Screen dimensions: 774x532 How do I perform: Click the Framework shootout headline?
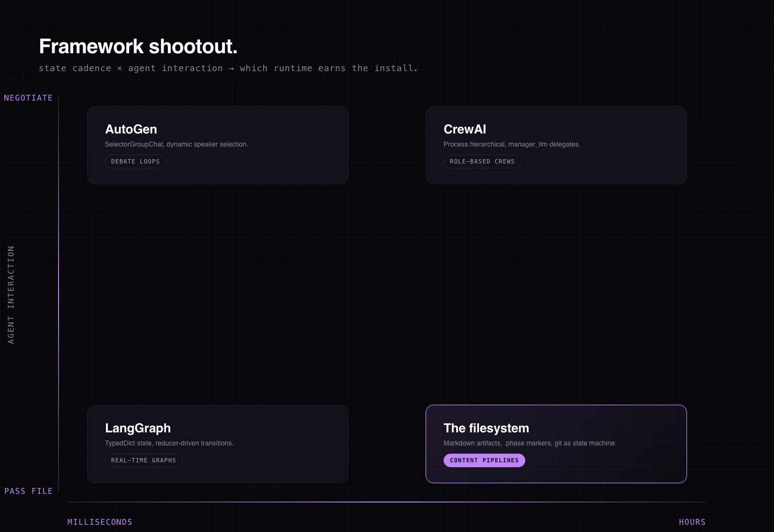[138, 46]
